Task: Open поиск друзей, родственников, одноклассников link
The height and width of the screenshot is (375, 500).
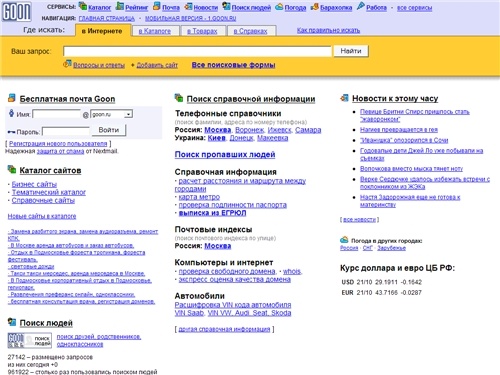Action: tap(99, 341)
